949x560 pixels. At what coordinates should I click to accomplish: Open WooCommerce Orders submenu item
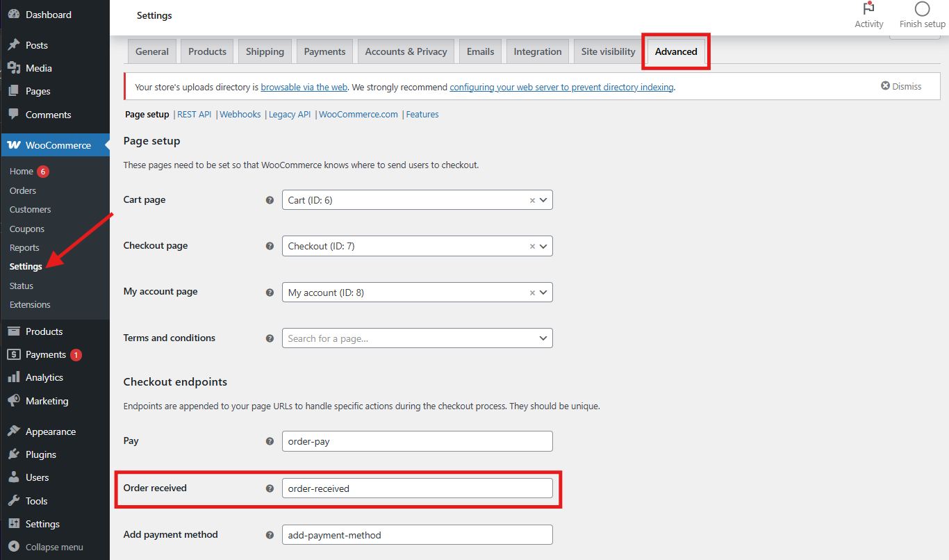coord(23,190)
